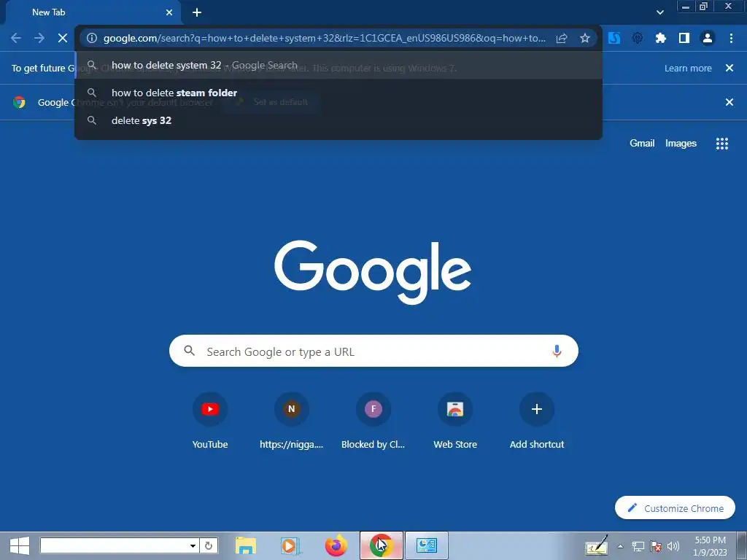This screenshot has height=560, width=747.
Task: Dismiss the Windows 7 update infobar
Action: pyautogui.click(x=729, y=68)
